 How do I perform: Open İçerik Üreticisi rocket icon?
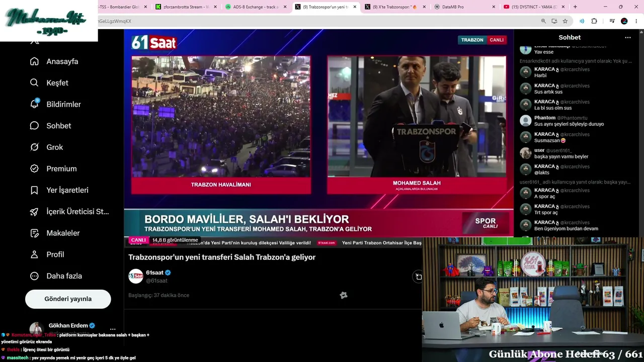(x=34, y=212)
